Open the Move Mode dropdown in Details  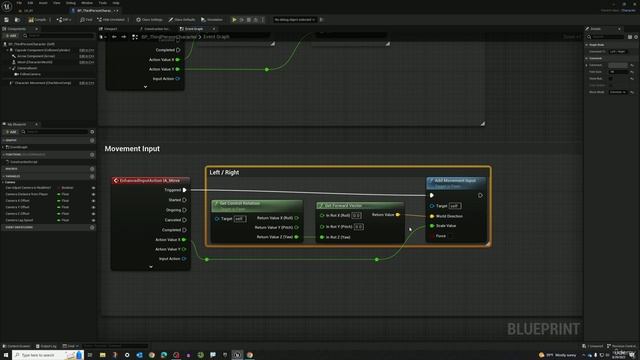pyautogui.click(x=618, y=92)
